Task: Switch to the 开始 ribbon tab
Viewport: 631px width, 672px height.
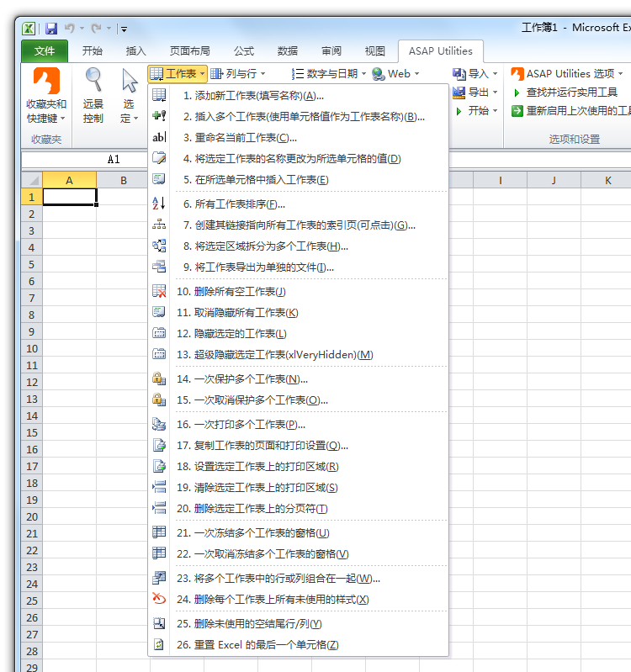Action: pos(93,51)
